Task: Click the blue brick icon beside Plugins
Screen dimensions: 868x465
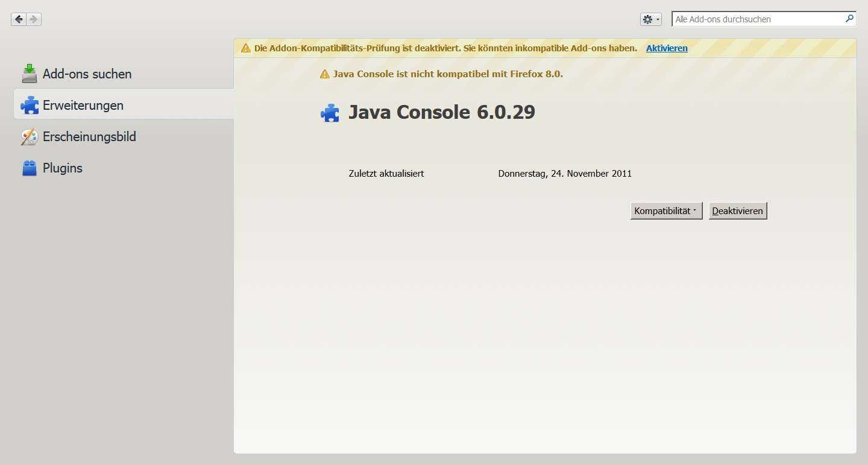Action: click(30, 168)
